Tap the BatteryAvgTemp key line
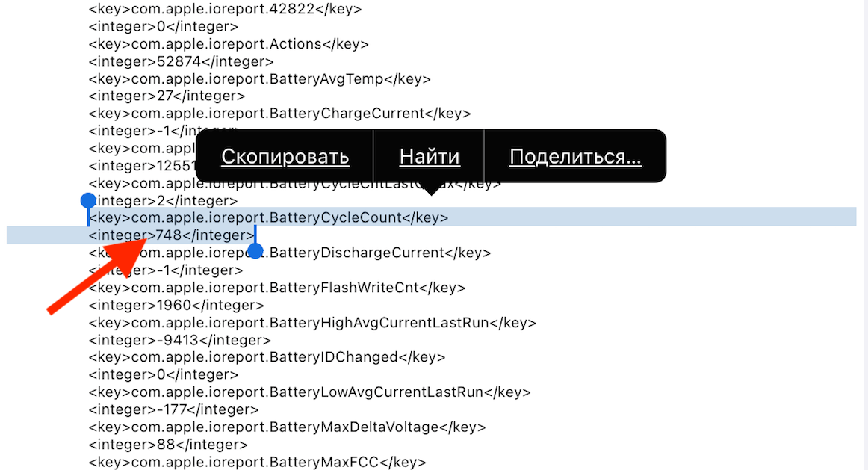868x470 pixels. pyautogui.click(x=259, y=79)
